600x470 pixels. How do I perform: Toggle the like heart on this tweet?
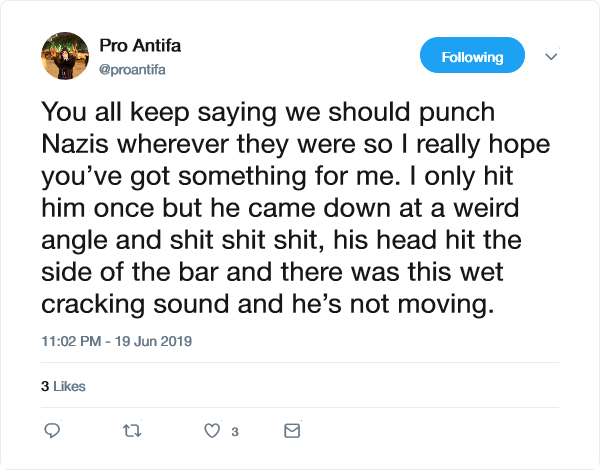coord(211,431)
